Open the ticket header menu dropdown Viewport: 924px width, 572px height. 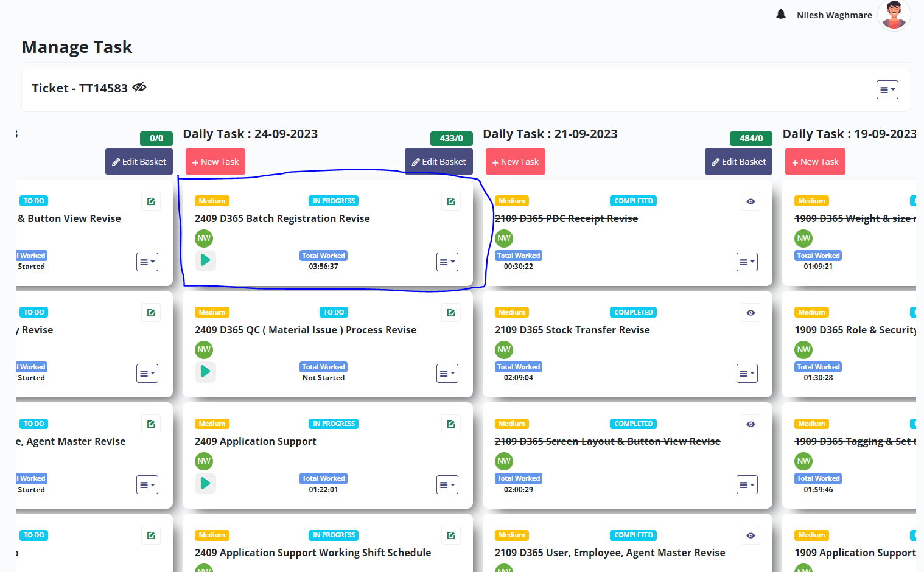pyautogui.click(x=887, y=89)
